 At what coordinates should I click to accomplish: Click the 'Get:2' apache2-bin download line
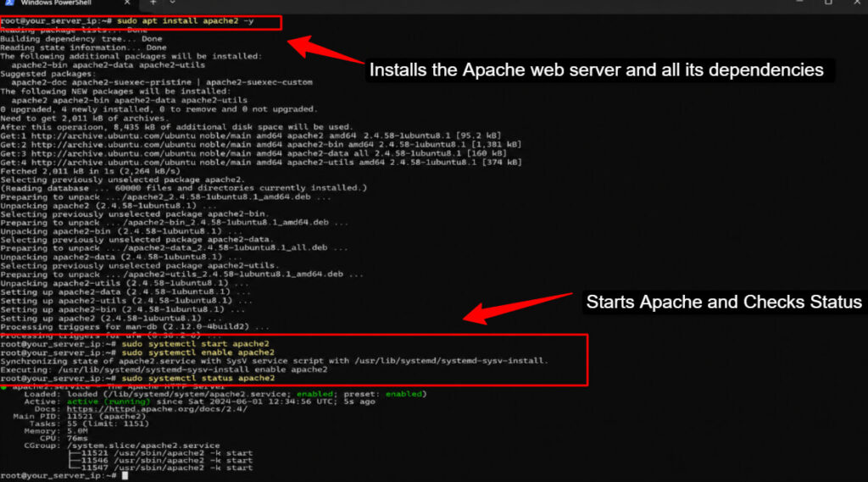pyautogui.click(x=261, y=145)
